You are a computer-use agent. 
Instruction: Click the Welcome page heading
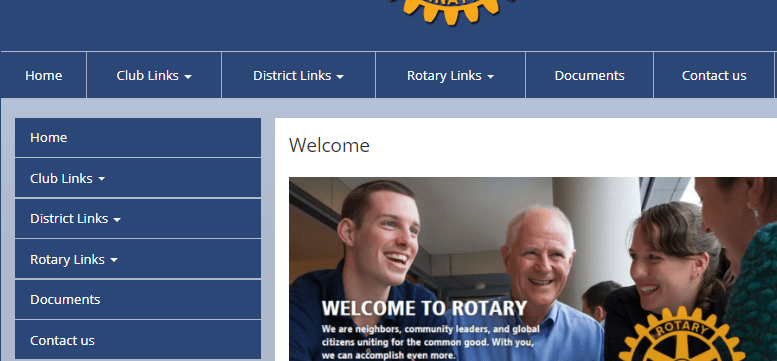[329, 146]
